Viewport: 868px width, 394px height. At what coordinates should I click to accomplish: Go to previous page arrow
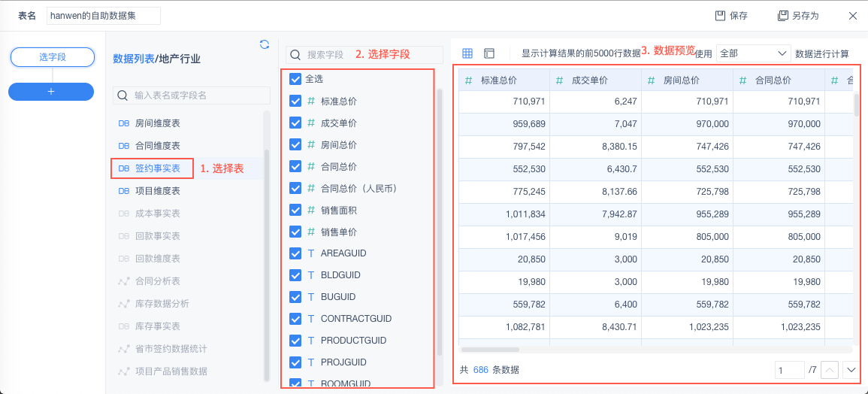coord(829,370)
